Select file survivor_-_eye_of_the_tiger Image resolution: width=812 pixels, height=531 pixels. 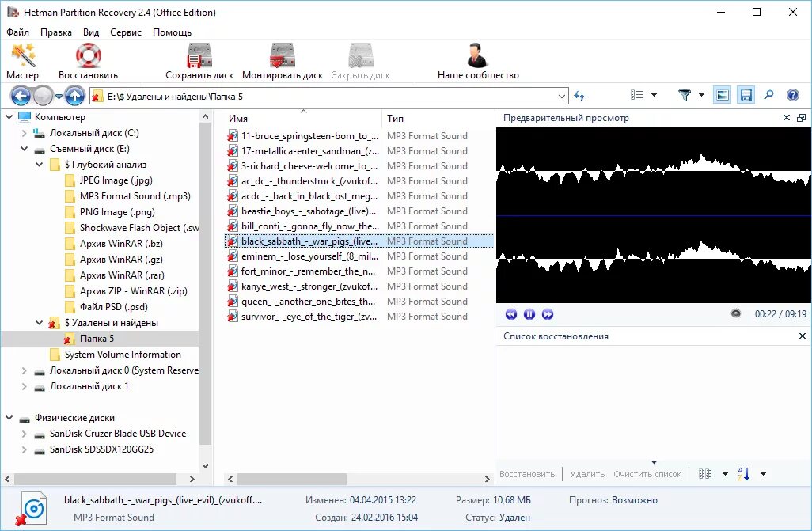tap(359, 316)
